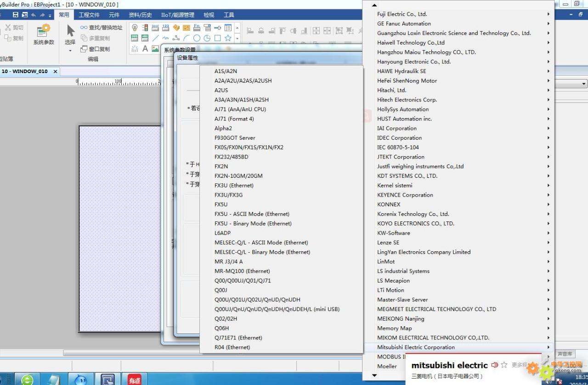Image resolution: width=588 pixels, height=385 pixels.
Task: Select the Rectangle drawing tool
Action: (218, 38)
